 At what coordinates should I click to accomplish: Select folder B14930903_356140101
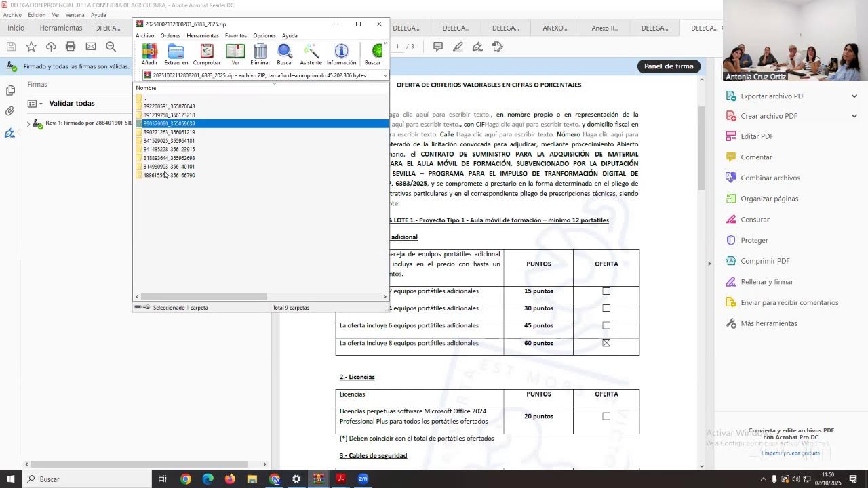(x=169, y=167)
